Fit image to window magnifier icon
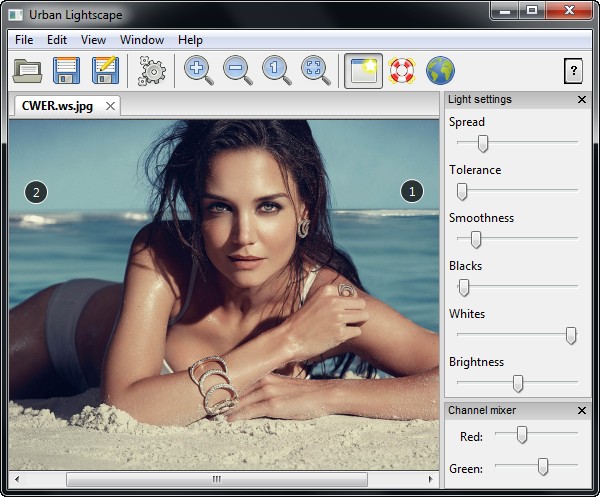 click(316, 71)
